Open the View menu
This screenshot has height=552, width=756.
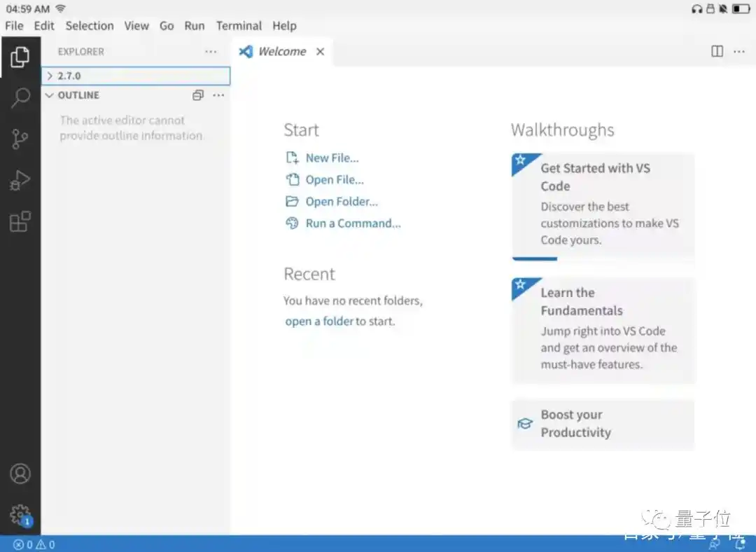tap(136, 26)
